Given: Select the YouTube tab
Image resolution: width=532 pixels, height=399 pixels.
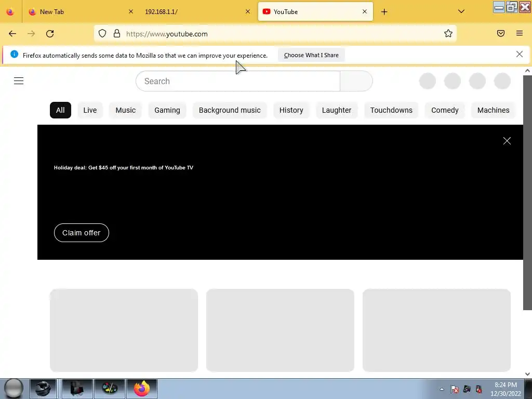Looking at the screenshot, I should point(315,12).
